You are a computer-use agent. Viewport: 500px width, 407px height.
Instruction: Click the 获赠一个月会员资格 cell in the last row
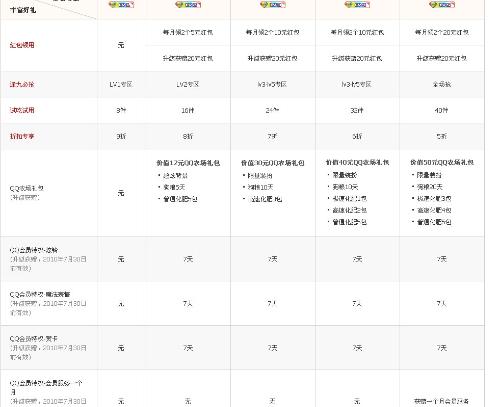click(442, 401)
